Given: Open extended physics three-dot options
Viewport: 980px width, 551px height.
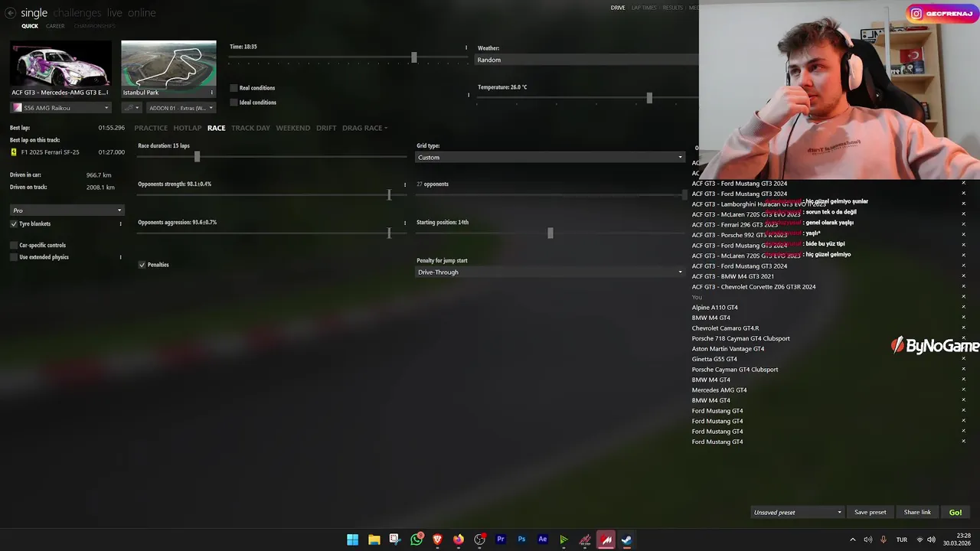Looking at the screenshot, I should click(120, 257).
